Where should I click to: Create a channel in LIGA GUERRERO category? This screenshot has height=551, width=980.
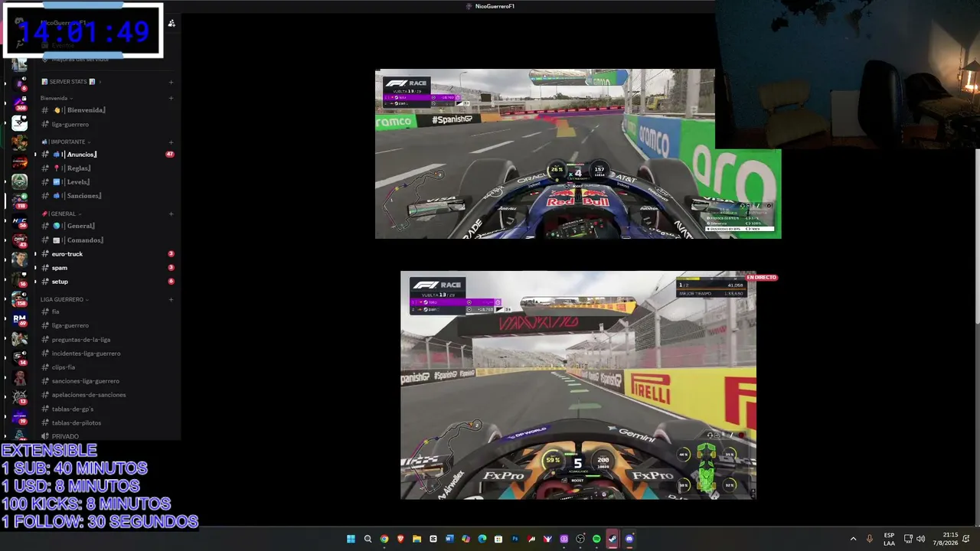[171, 299]
